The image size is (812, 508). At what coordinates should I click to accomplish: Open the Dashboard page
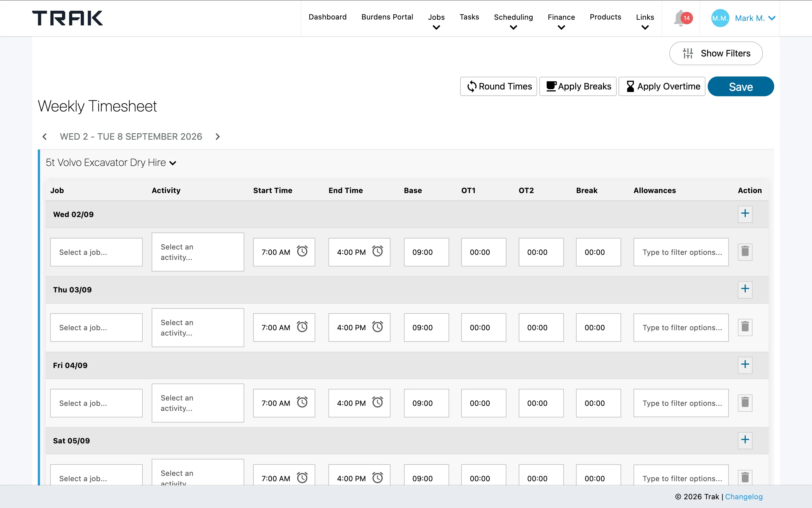point(328,17)
